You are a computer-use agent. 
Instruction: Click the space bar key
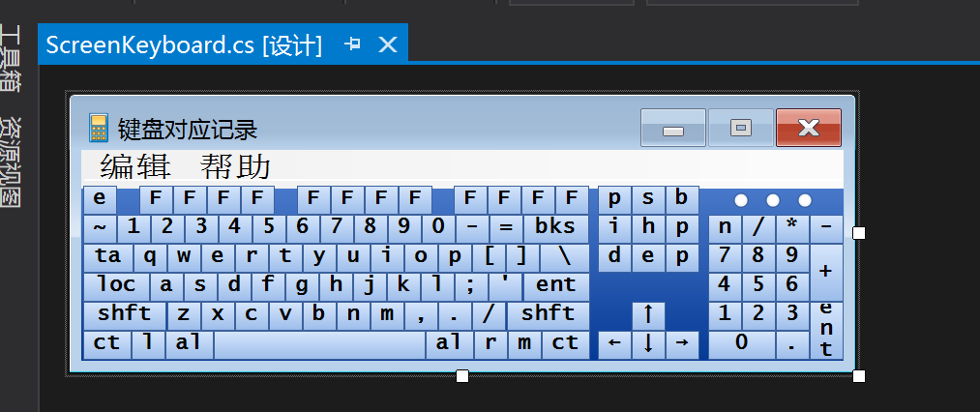pyautogui.click(x=319, y=345)
